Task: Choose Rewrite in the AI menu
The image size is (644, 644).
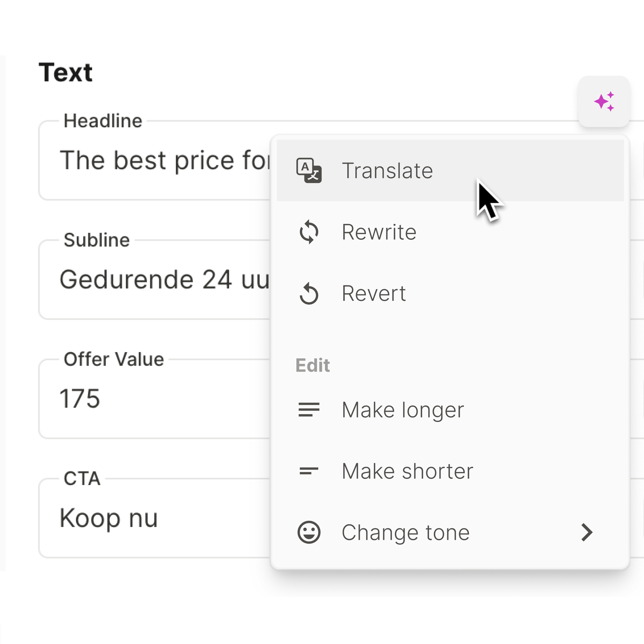Action: [379, 232]
